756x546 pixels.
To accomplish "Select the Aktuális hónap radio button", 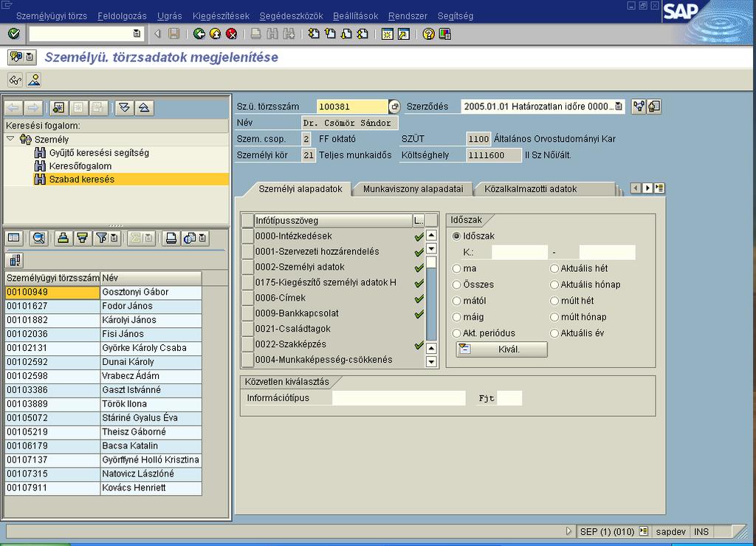I will [x=554, y=284].
